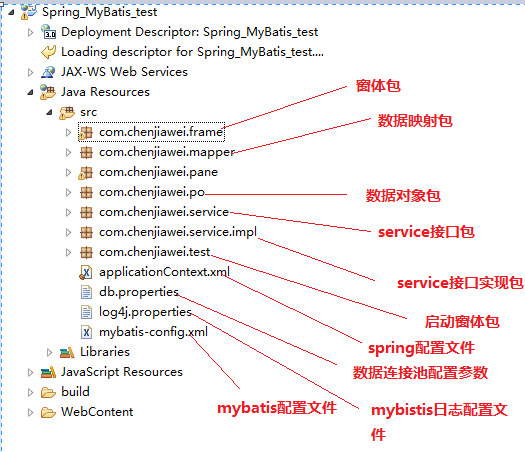Select log4j.properties in the tree
Screen dimensions: 525x452
[x=145, y=312]
